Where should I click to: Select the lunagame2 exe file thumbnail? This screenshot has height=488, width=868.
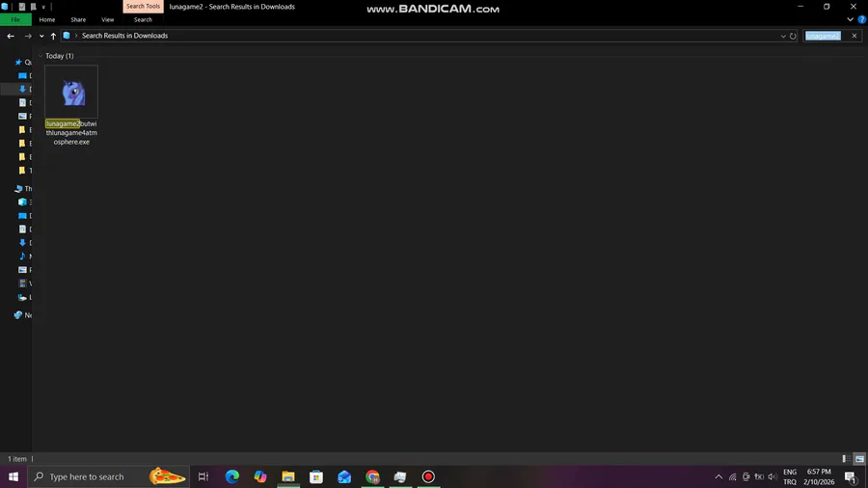[71, 92]
